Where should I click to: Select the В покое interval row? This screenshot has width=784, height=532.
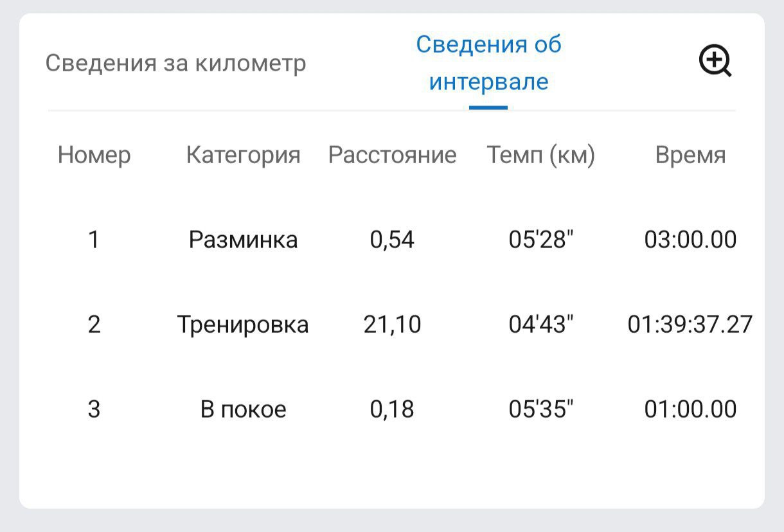(392, 409)
